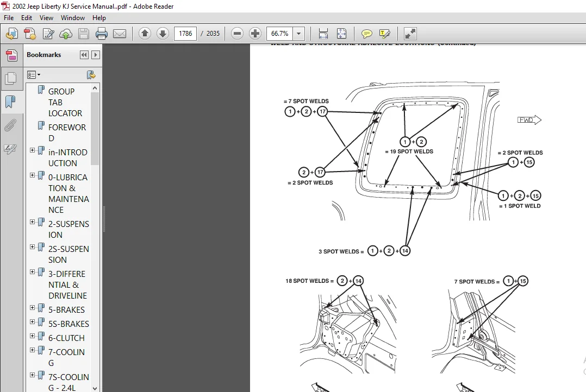The image size is (586, 392).
Task: Open the bookmark options dropdown
Action: tap(34, 75)
